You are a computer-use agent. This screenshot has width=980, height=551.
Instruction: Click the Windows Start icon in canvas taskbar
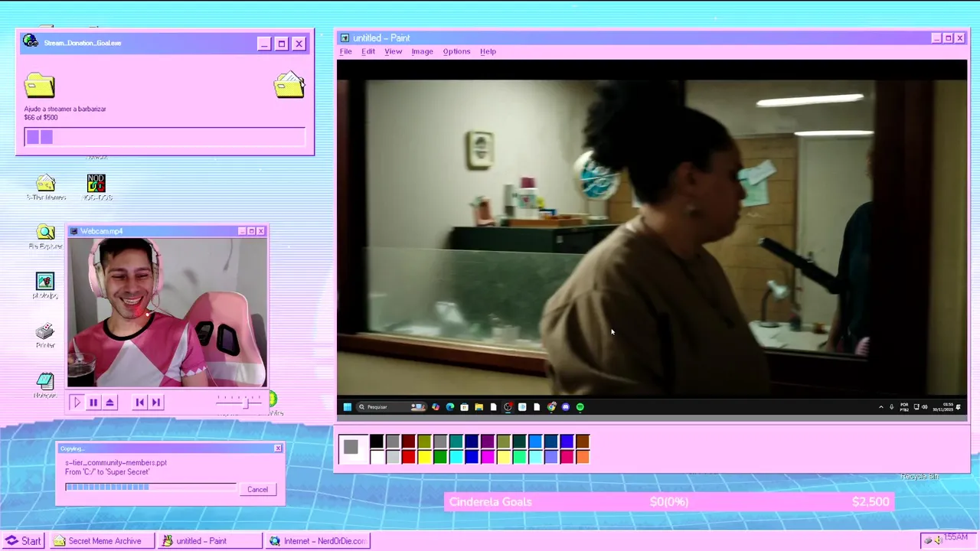pyautogui.click(x=348, y=407)
